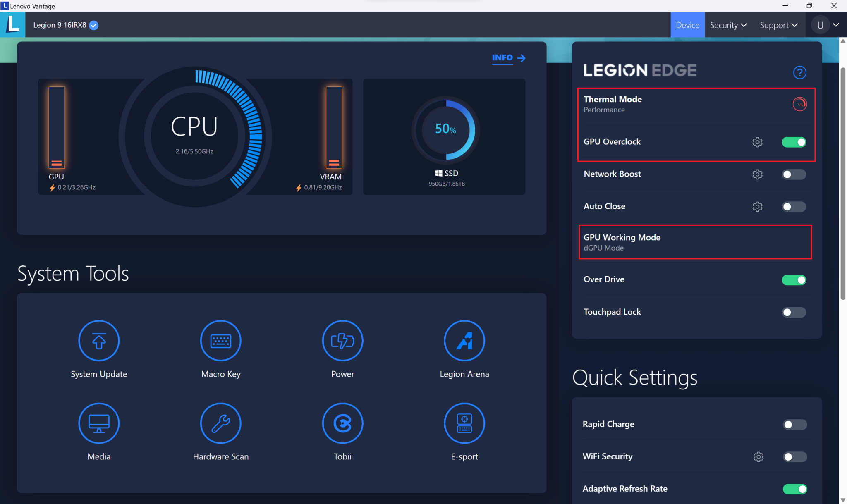Disable the GPU Overclock toggle
The height and width of the screenshot is (504, 847).
[794, 142]
